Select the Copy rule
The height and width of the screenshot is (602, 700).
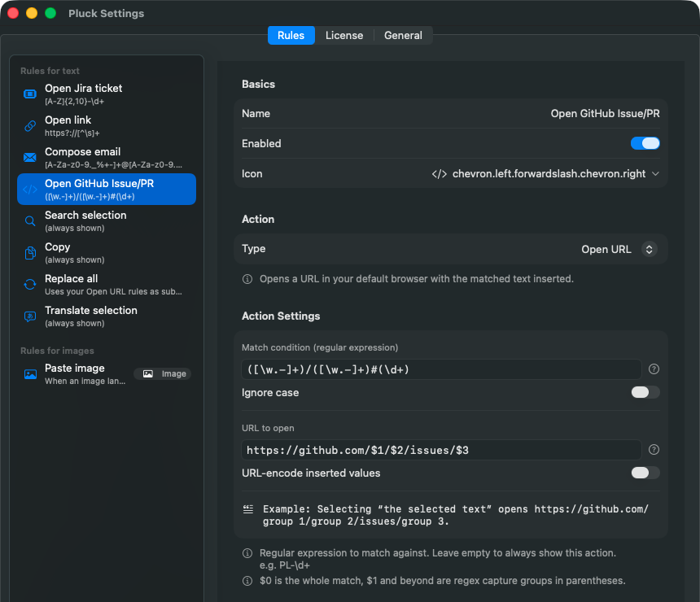[107, 252]
